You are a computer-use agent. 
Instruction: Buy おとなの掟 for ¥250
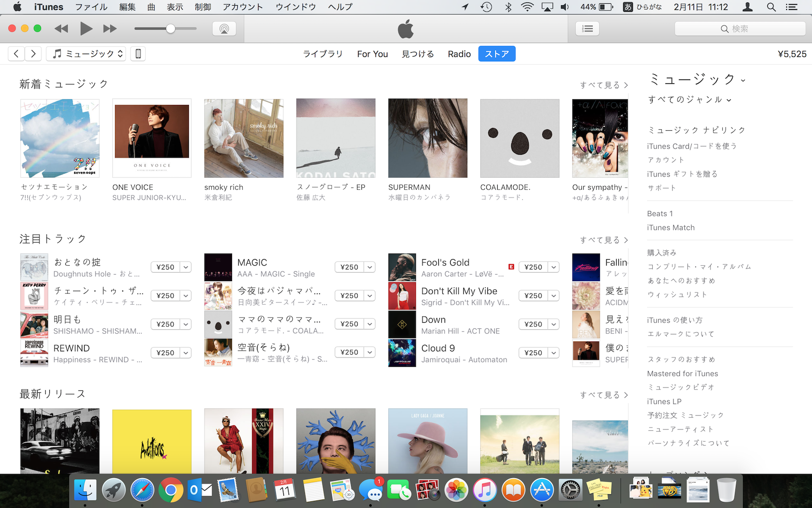[165, 267]
